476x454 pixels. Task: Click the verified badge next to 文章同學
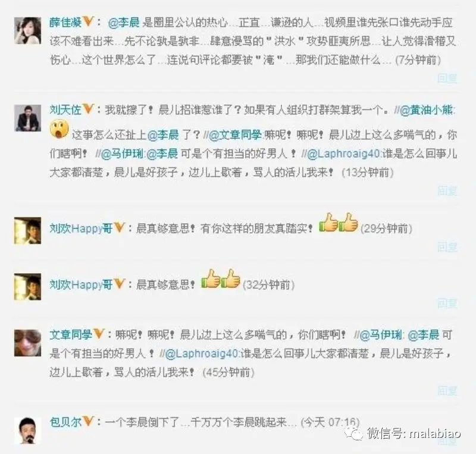[99, 334]
